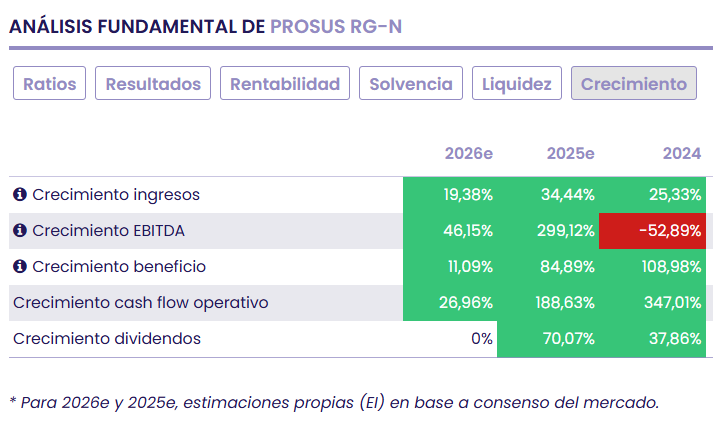Show the Liquidez tab
Image resolution: width=713 pixels, height=436 pixels.
pyautogui.click(x=517, y=84)
